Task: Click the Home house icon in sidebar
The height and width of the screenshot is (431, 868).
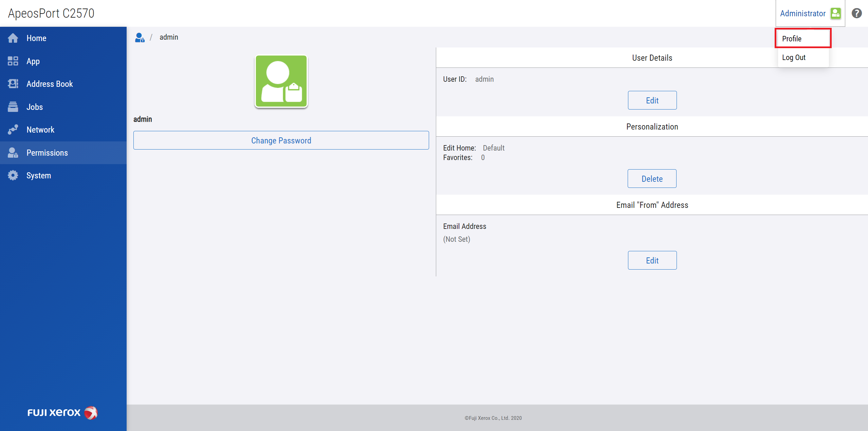Action: [13, 38]
